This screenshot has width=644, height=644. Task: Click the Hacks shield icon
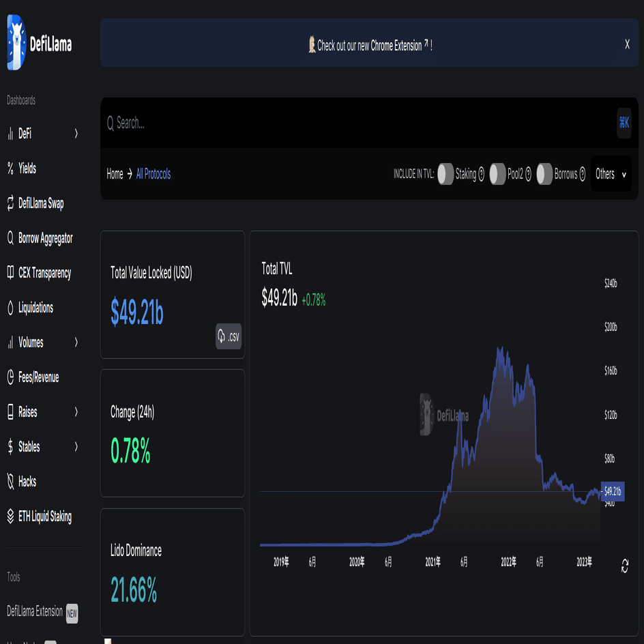[10, 482]
